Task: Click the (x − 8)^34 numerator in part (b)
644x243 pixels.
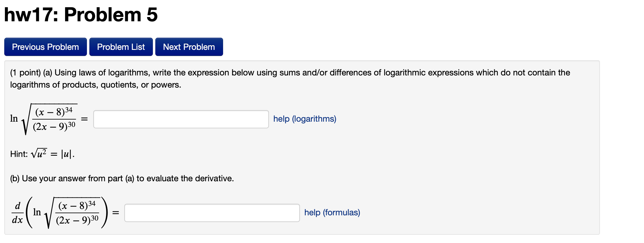Action: [x=77, y=205]
